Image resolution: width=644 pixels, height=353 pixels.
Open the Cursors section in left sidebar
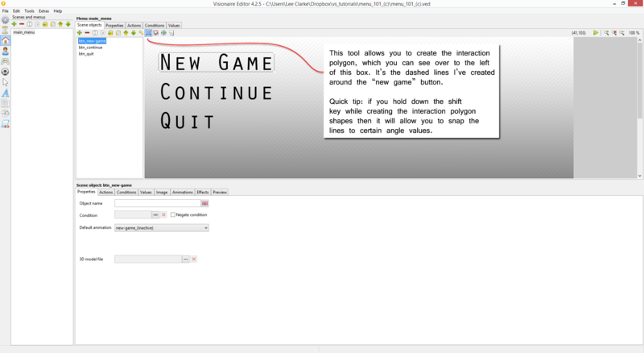tap(6, 82)
